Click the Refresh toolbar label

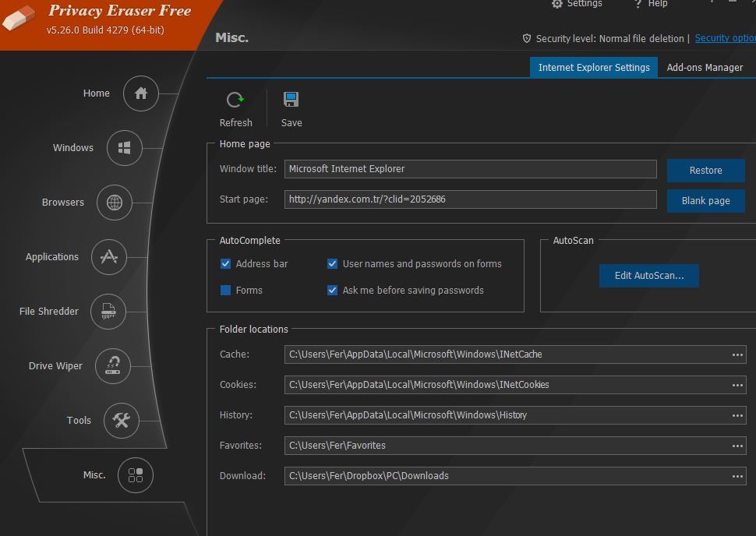point(236,123)
